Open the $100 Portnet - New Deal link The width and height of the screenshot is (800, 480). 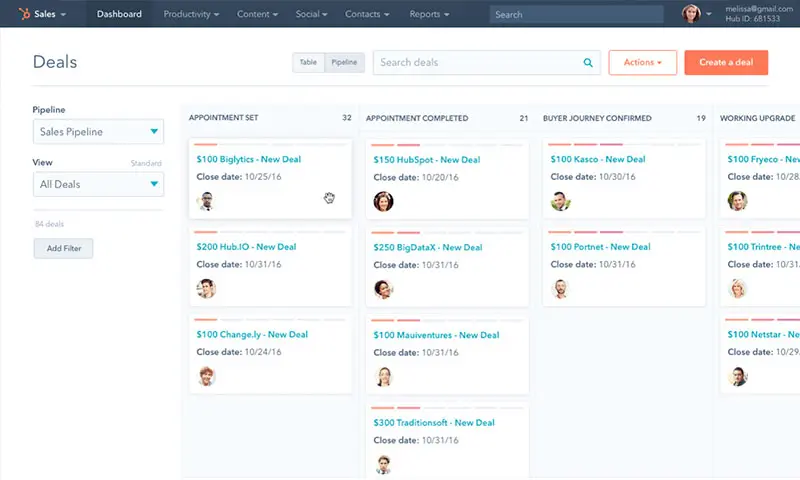(601, 247)
